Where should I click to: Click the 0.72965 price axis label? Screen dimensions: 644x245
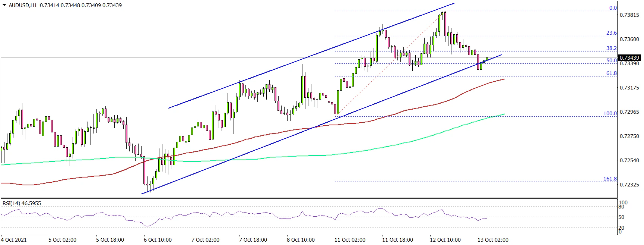coord(629,112)
